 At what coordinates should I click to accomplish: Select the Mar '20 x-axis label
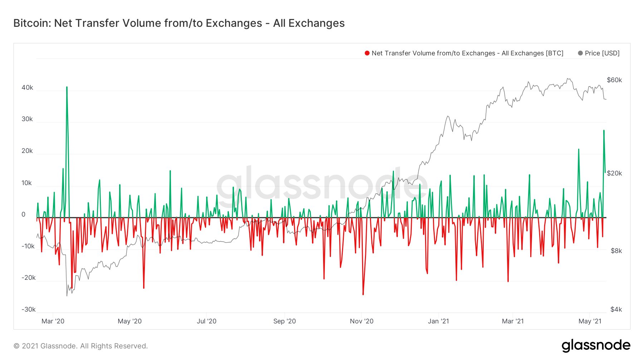click(x=53, y=321)
